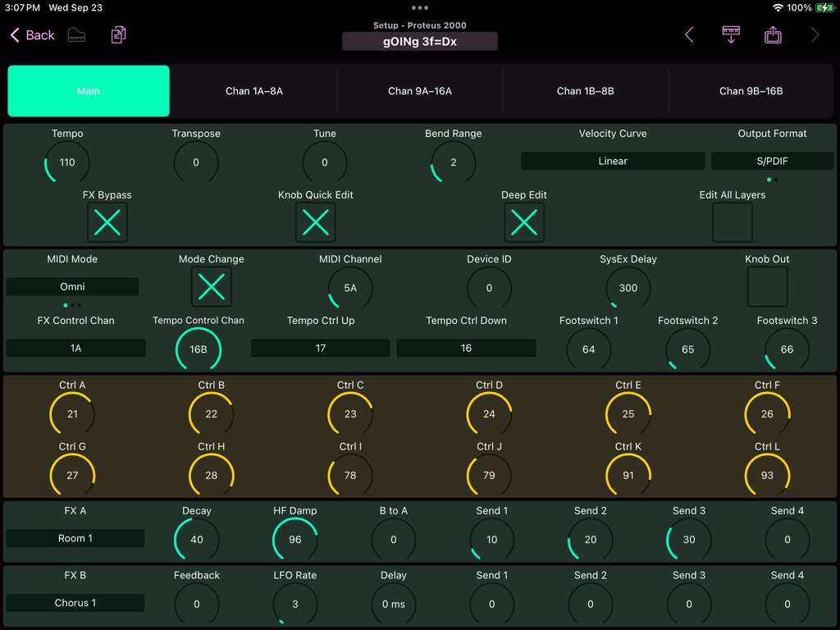The image size is (840, 630).
Task: Open FX B dropdown showing Chorus 1
Action: pyautogui.click(x=75, y=603)
